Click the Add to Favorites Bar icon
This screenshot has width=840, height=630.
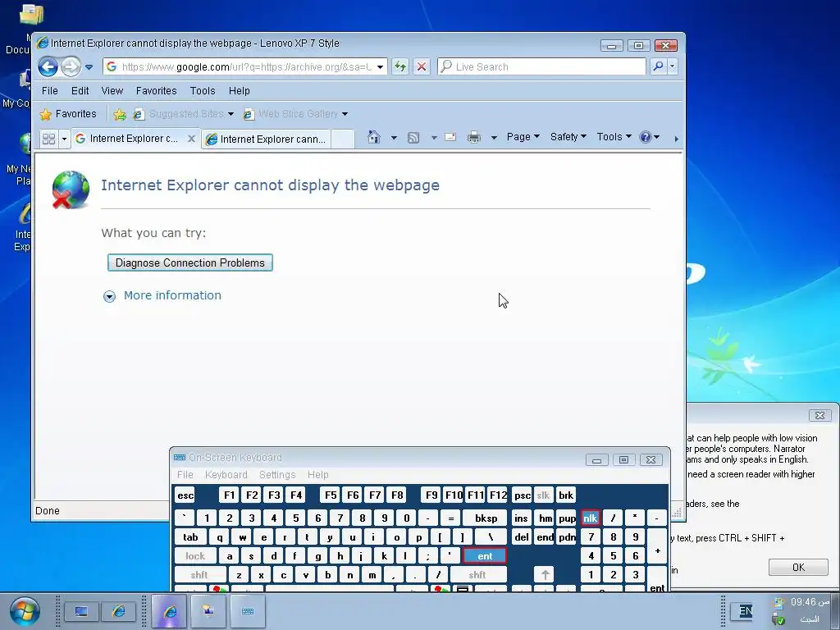click(x=120, y=114)
